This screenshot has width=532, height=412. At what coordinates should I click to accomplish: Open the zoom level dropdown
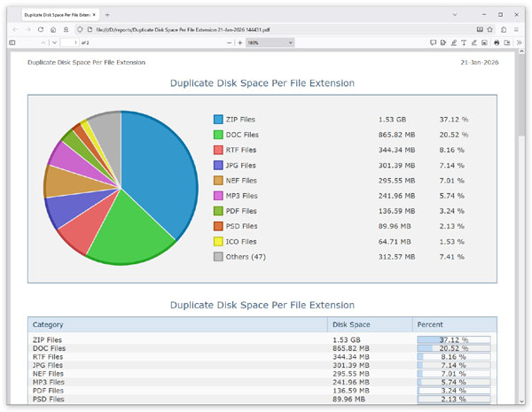(x=270, y=43)
